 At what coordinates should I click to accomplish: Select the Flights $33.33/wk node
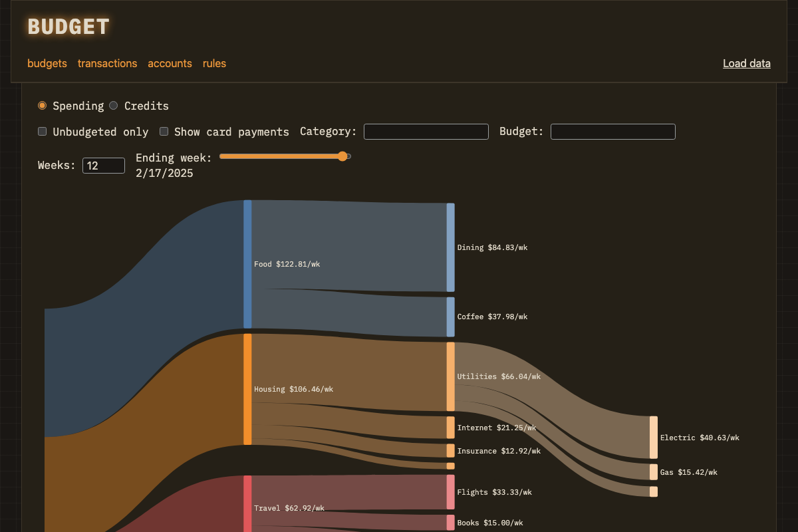[451, 492]
